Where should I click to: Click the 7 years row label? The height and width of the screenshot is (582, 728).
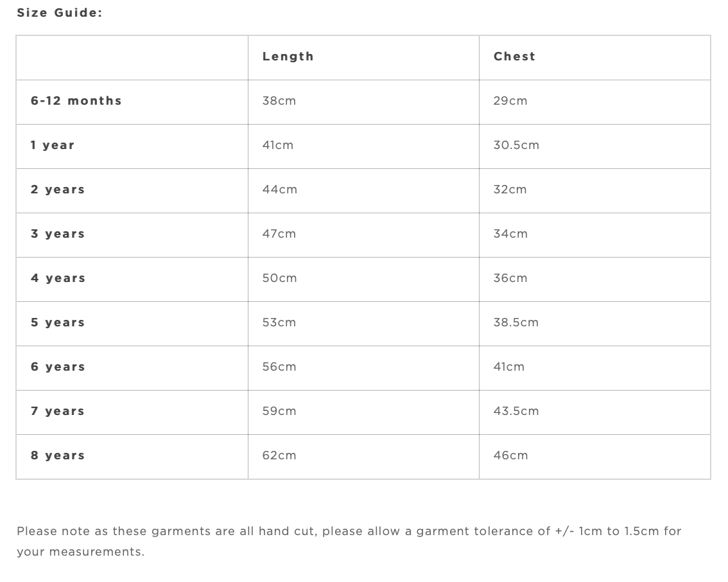pyautogui.click(x=58, y=411)
